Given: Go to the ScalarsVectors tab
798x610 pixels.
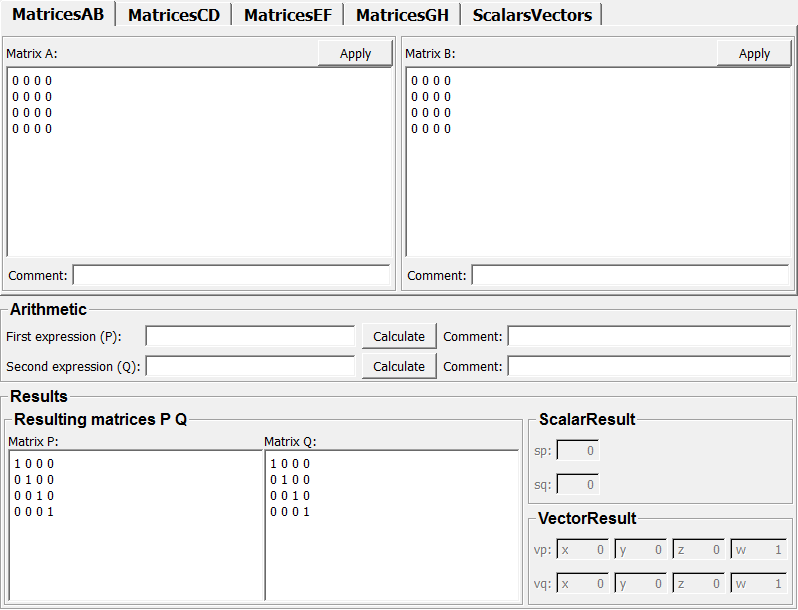Looking at the screenshot, I should pos(532,15).
